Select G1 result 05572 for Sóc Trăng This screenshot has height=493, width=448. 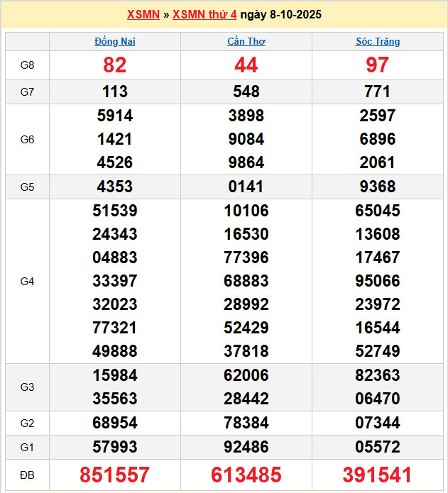coord(377,448)
